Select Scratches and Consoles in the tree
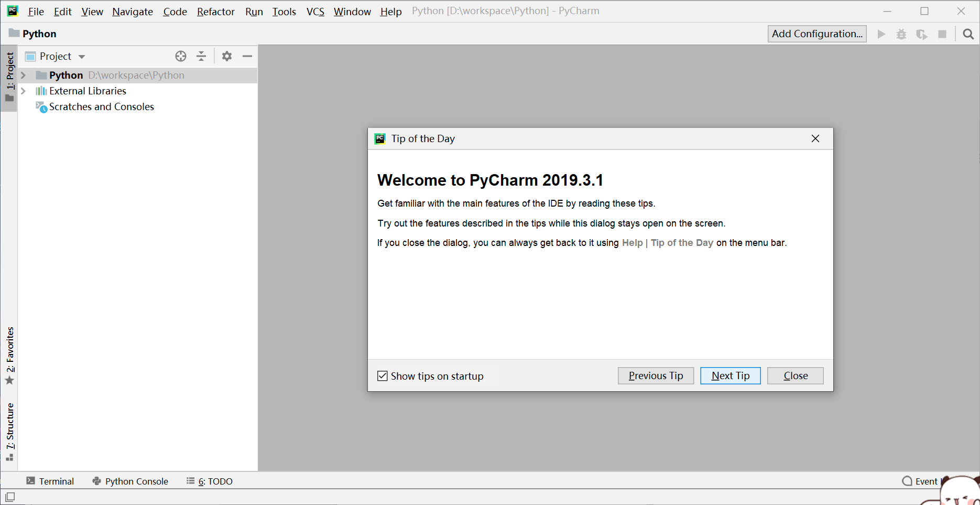The image size is (980, 505). point(101,106)
